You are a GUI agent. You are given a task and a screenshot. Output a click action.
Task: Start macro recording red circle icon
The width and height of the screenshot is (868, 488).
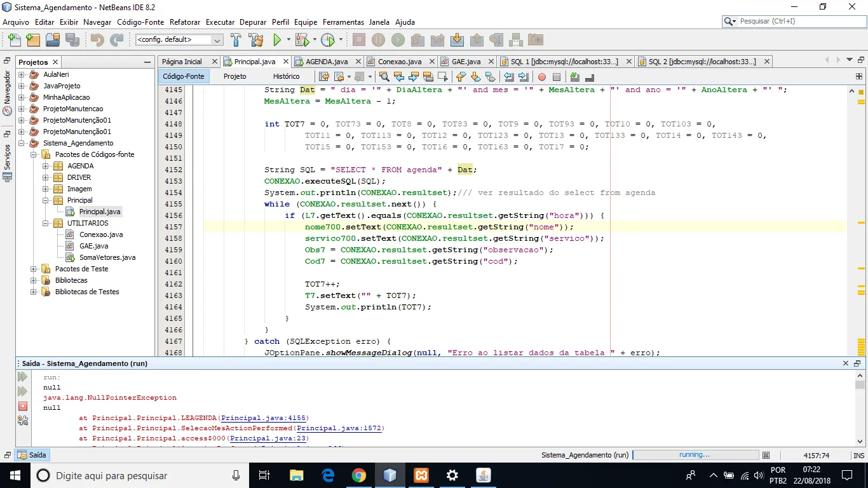[541, 77]
